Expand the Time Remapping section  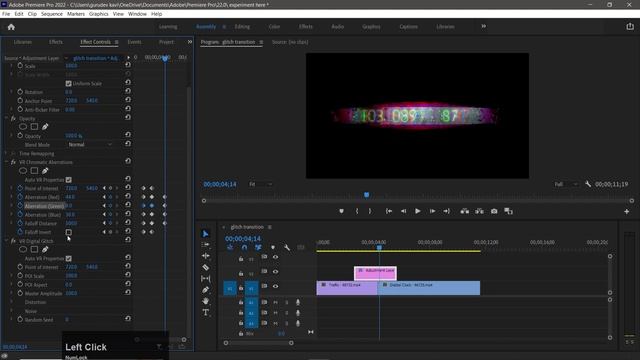click(7, 153)
